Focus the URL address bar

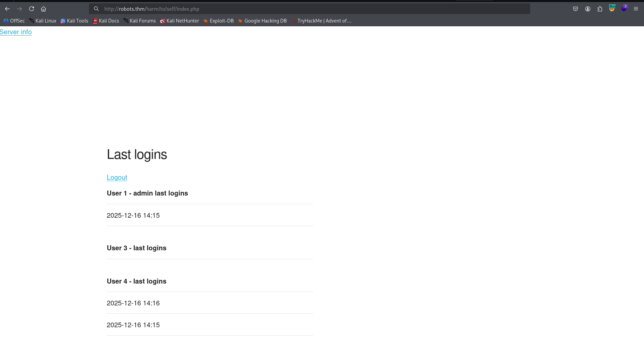302,9
